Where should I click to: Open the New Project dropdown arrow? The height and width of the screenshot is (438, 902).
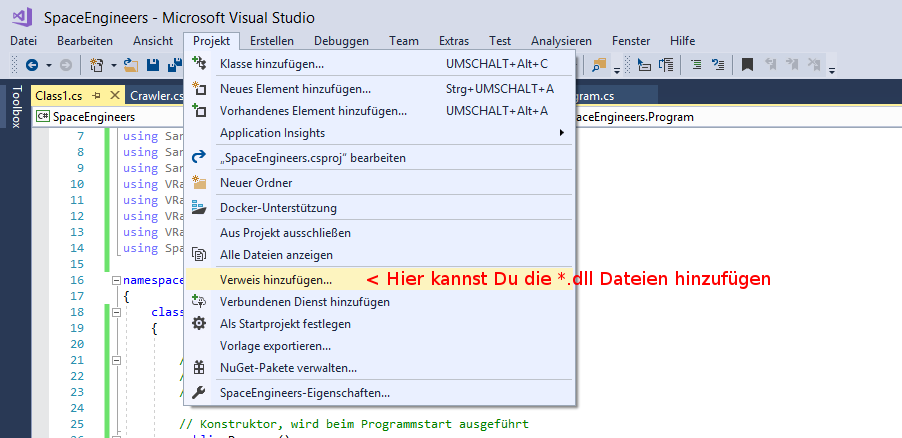coord(114,65)
